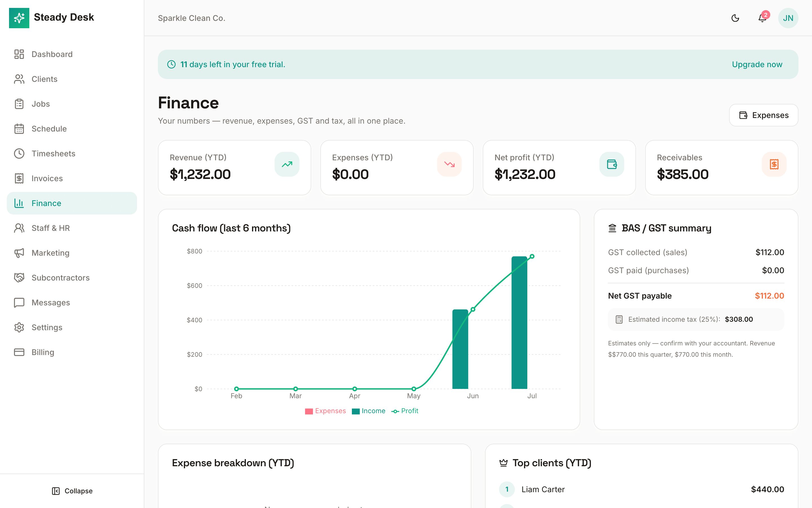The image size is (812, 508).
Task: Open Dashboard from the sidebar
Action: point(72,54)
